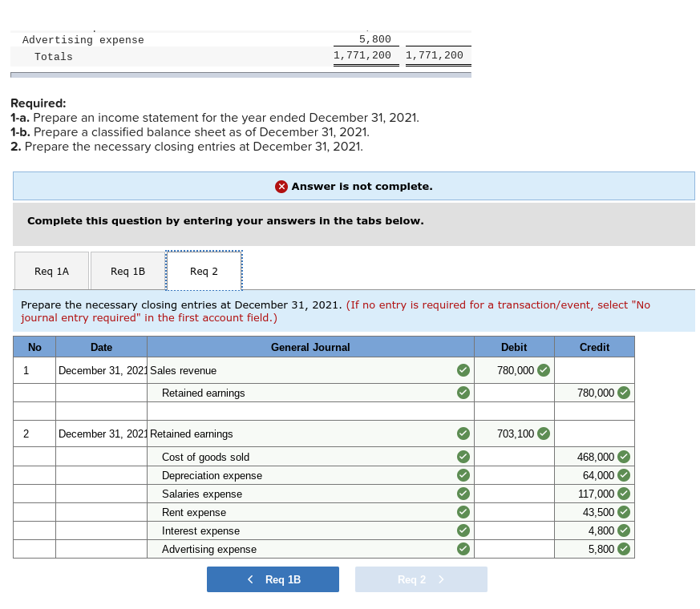Viewport: 700px width, 609px height.
Task: Switch to the Req 1A tab
Action: pos(51,270)
